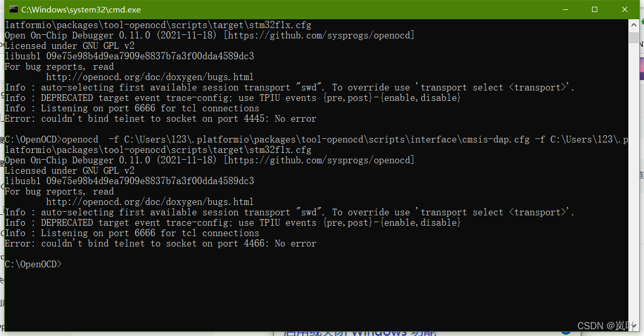The image size is (644, 336).
Task: Click the C:\OpenOCD> prompt line
Action: pos(33,264)
